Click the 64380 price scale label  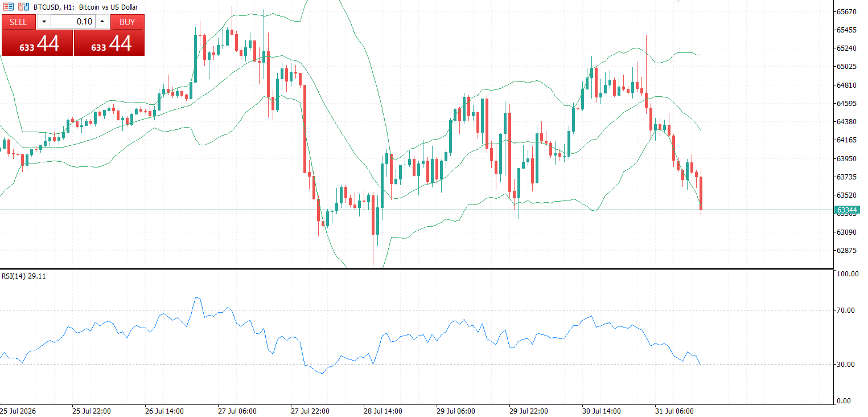[x=848, y=121]
